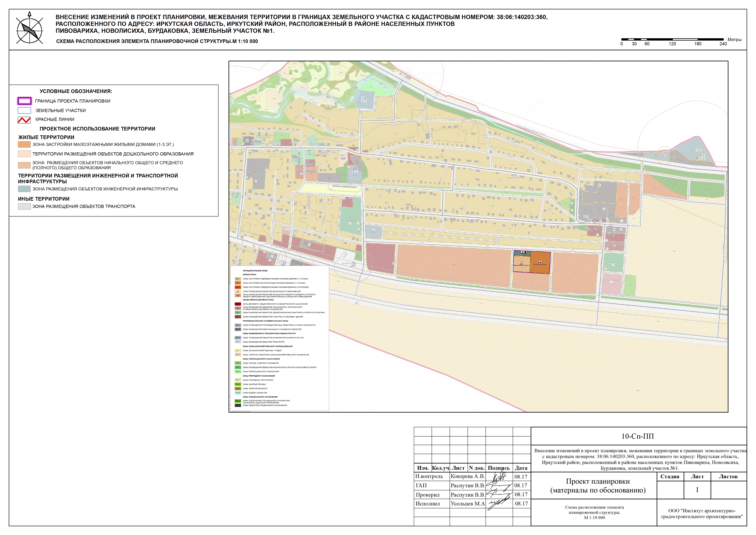Click the 'ЗОНЫ ТЕРРИТОРИИ БОЛОТ' legend entry
Viewport: 756px width, 535px height.
(255, 389)
